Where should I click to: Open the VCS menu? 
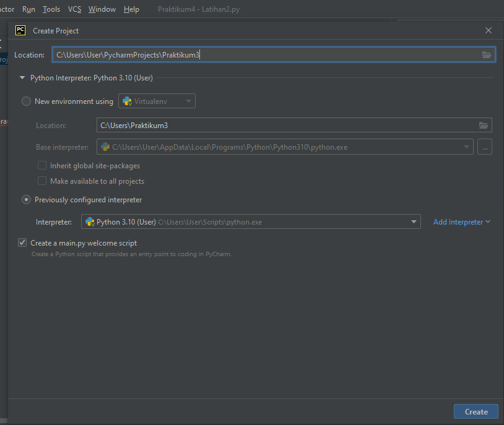coord(74,9)
